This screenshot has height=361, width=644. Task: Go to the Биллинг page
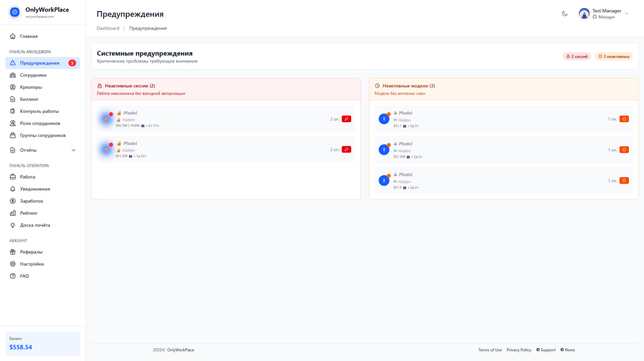click(x=29, y=99)
